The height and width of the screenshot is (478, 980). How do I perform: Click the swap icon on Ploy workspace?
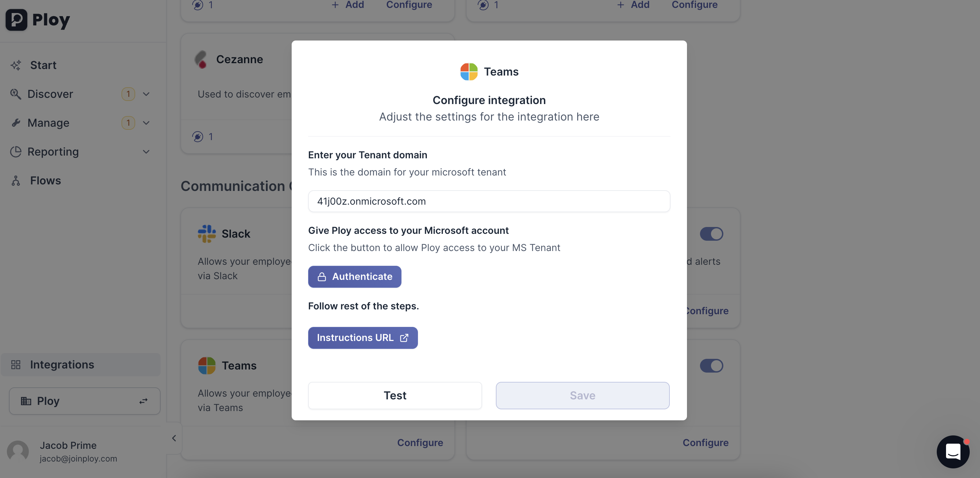143,401
